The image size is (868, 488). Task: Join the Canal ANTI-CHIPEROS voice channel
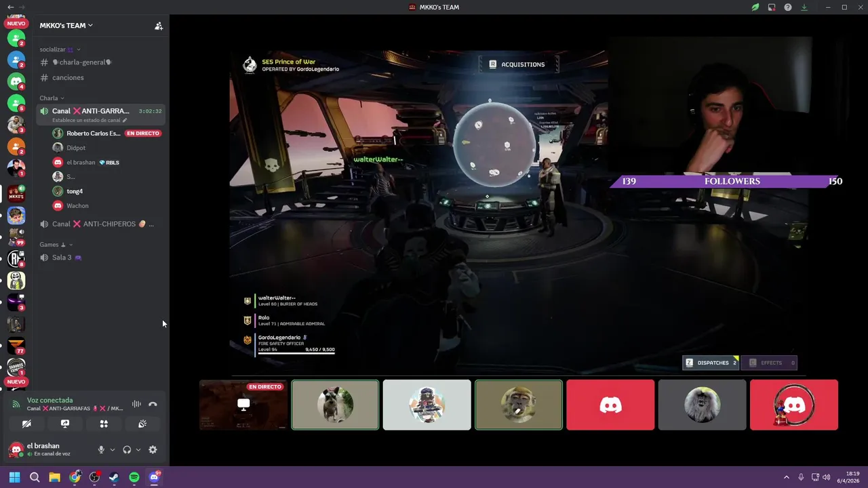(100, 224)
